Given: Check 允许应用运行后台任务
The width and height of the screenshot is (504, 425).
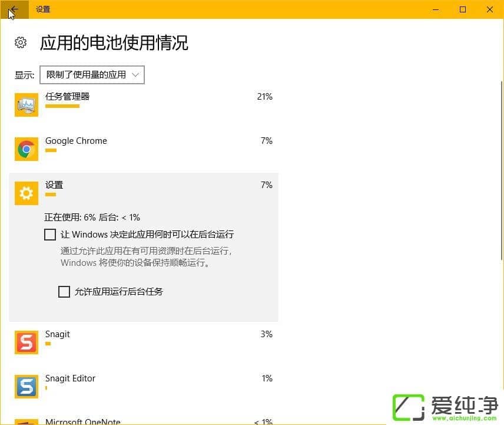Looking at the screenshot, I should 64,291.
